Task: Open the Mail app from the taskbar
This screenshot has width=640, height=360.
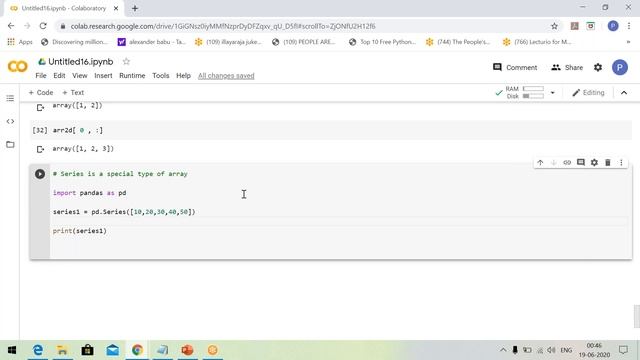Action: [x=113, y=350]
